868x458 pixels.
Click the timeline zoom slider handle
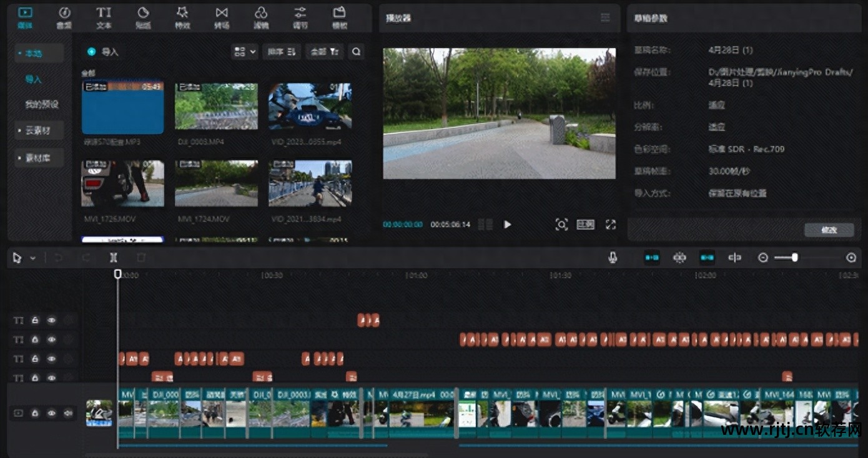(794, 257)
